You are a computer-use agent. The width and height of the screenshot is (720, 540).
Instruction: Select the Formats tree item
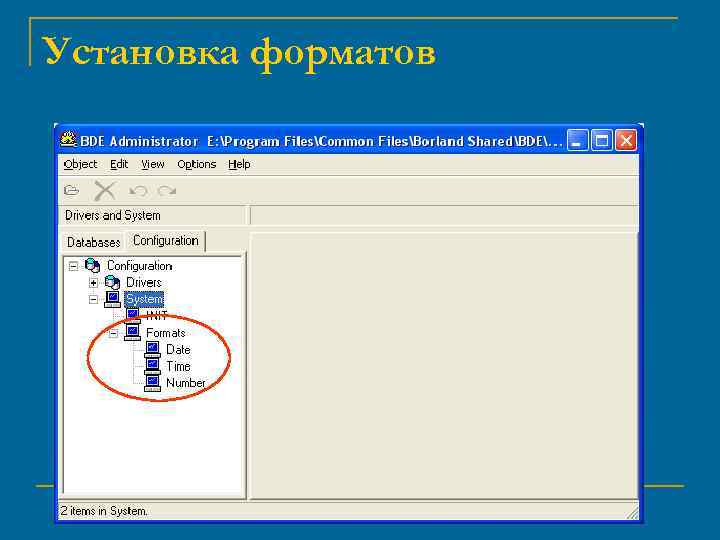(166, 333)
